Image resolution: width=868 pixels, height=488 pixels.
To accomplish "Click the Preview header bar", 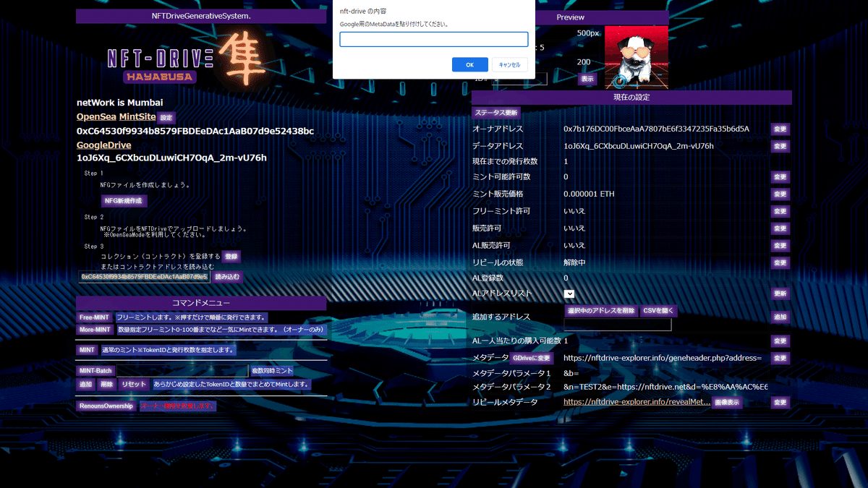I will [x=571, y=17].
